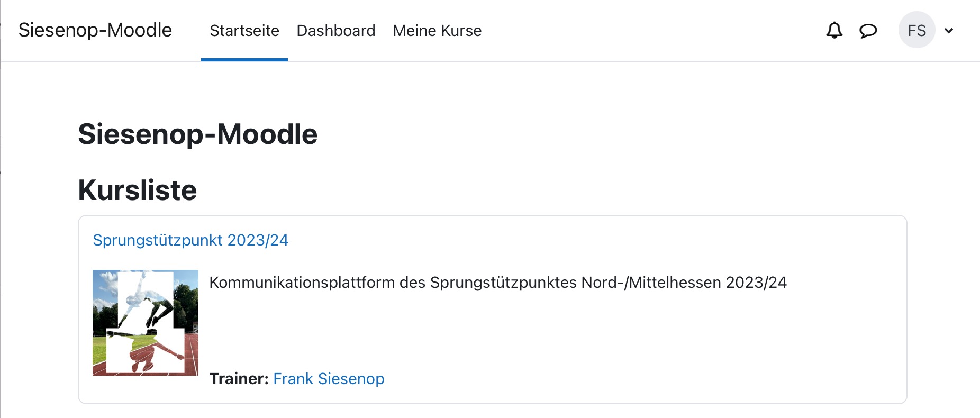Select the Startseite navigation tab
This screenshot has width=980, height=418.
click(244, 31)
